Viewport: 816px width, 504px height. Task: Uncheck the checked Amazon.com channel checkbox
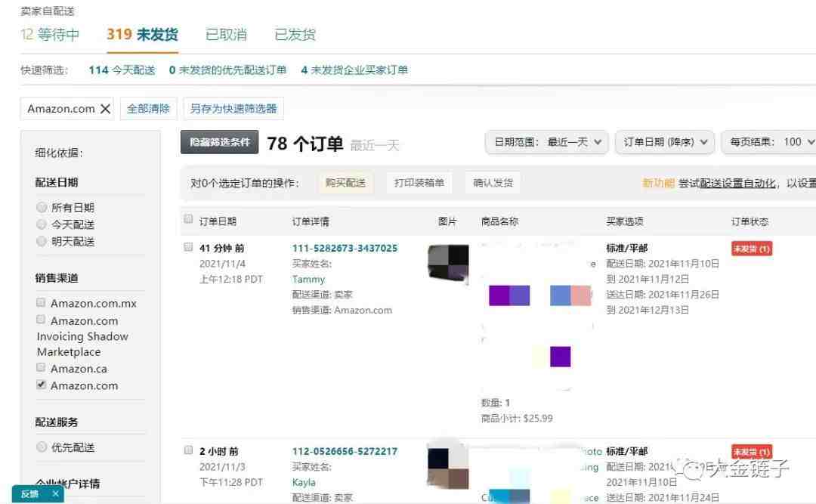tap(42, 385)
